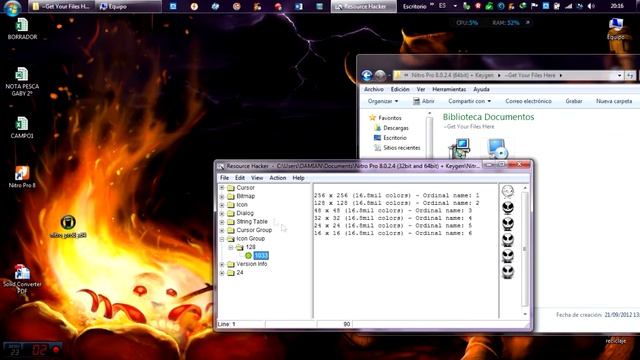Viewport: 640px width, 360px height.
Task: Open the Compartir con dropdown
Action: coord(469,101)
